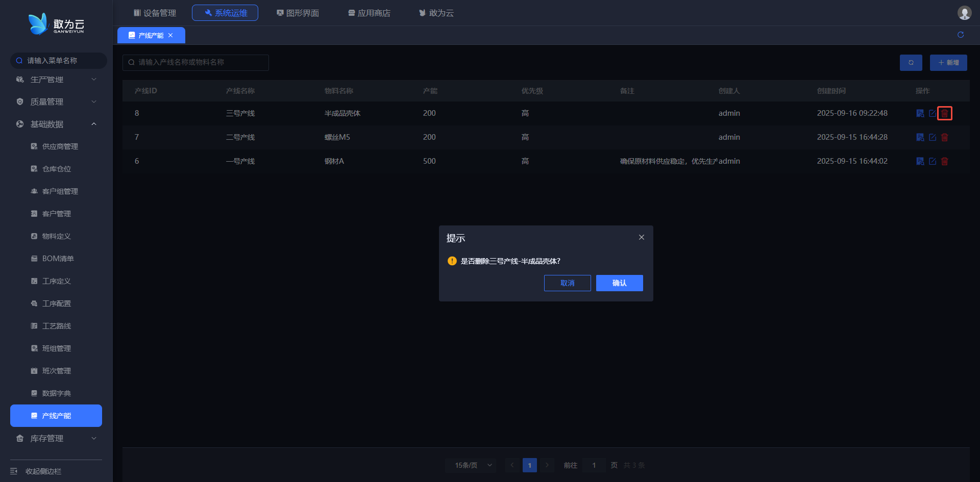Screen dimensions: 980x482
Task: Click the user avatar in top right
Action: point(964,13)
